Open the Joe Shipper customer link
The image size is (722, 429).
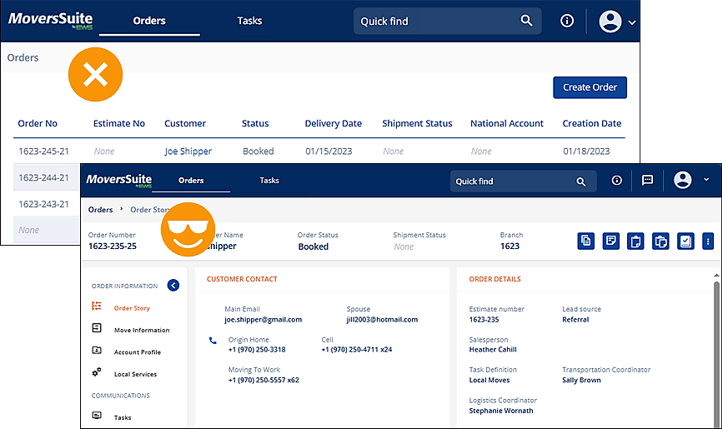click(188, 151)
